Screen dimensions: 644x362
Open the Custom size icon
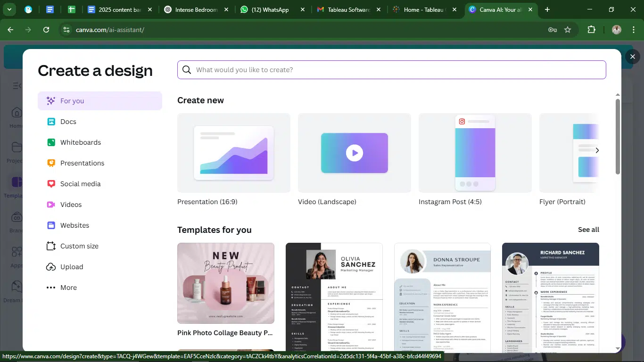51,246
